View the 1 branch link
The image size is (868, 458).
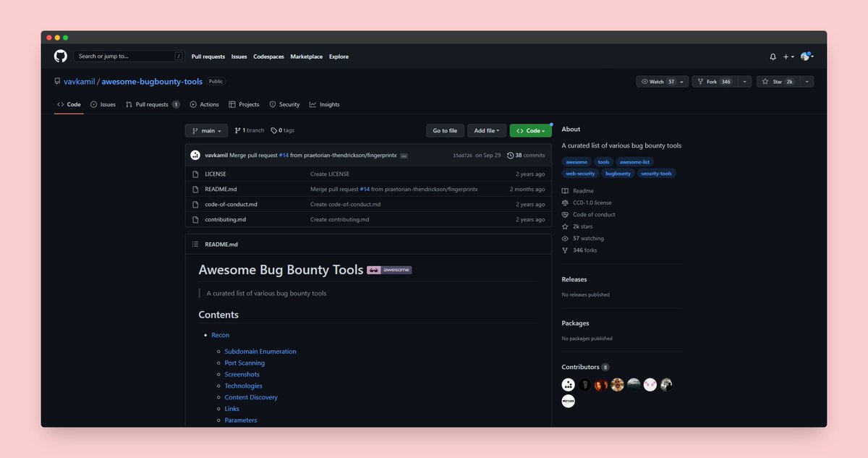tap(250, 130)
